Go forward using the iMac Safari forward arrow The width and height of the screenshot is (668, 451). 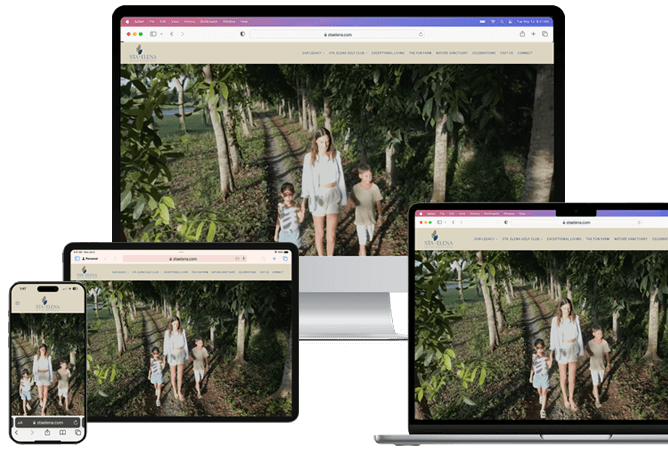pyautogui.click(x=182, y=34)
